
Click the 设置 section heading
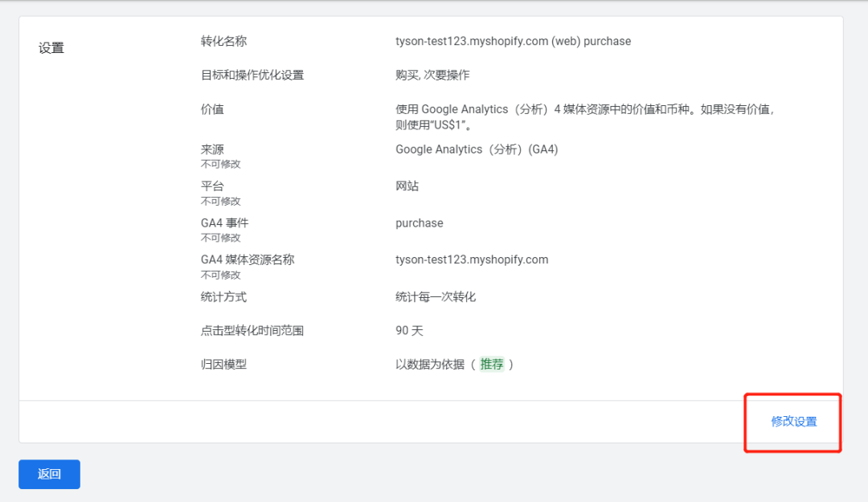[51, 48]
